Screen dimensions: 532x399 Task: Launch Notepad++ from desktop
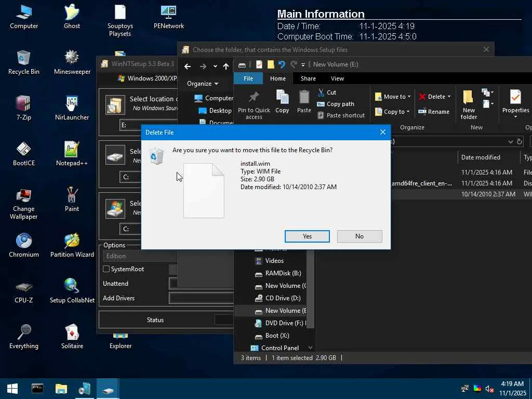(72, 154)
